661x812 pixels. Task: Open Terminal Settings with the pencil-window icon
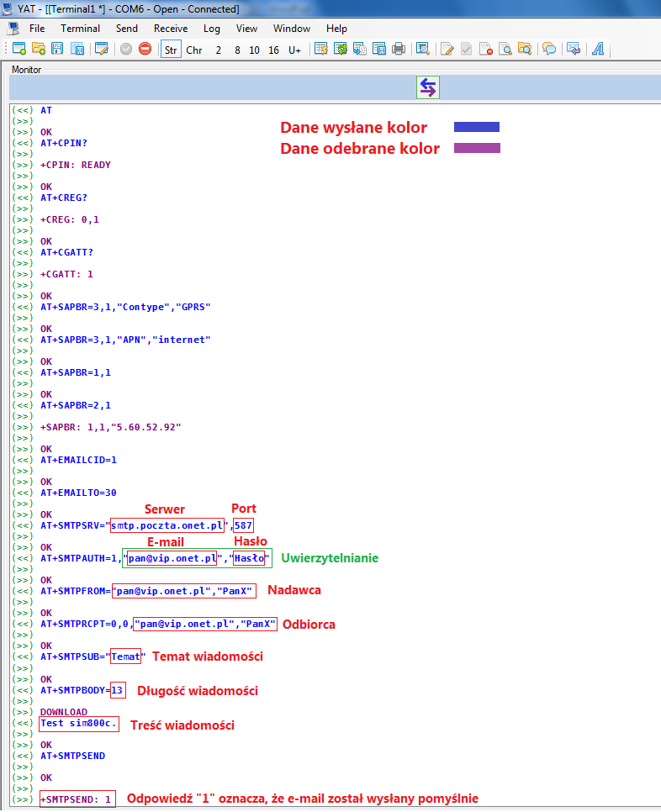[102, 49]
